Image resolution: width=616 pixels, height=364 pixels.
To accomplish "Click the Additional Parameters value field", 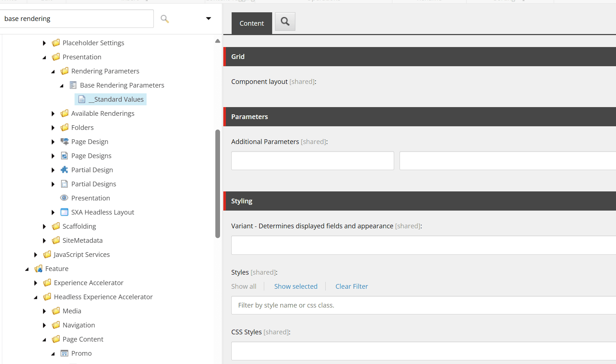I will pyautogui.click(x=508, y=161).
